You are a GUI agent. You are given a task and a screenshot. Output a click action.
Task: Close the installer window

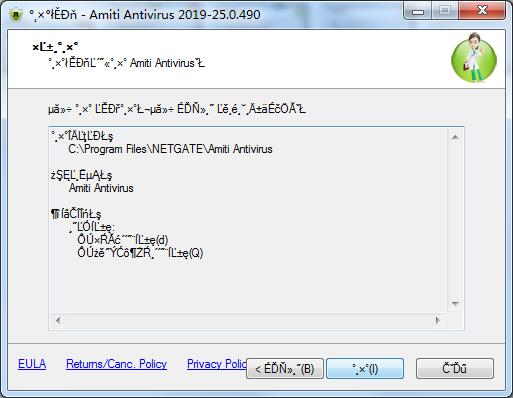pos(482,11)
